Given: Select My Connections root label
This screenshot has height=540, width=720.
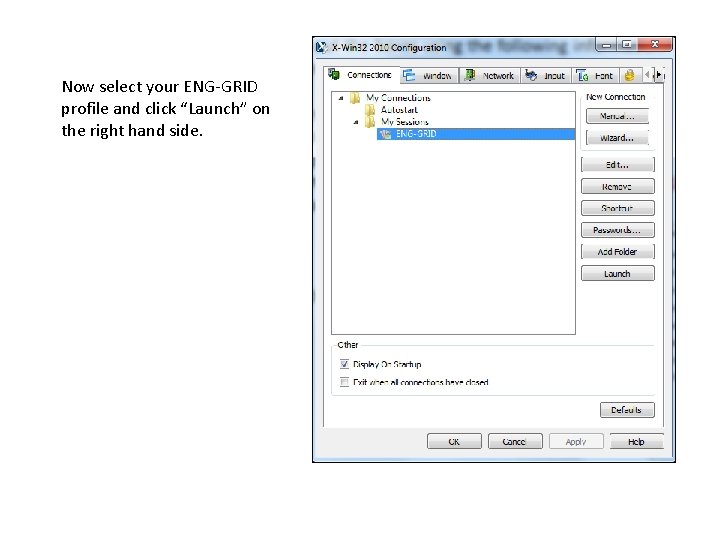Looking at the screenshot, I should [x=398, y=98].
